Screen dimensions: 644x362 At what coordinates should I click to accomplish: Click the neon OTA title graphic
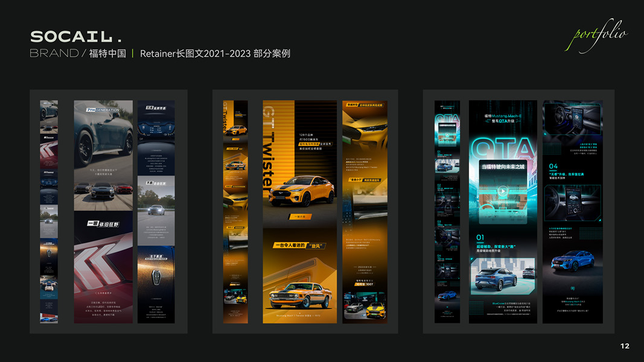pos(503,148)
